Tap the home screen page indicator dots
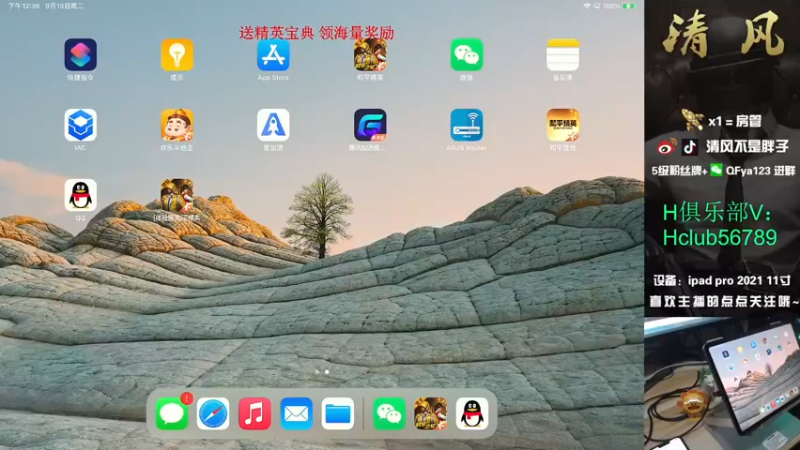Screen dimensions: 800x450 (322, 372)
